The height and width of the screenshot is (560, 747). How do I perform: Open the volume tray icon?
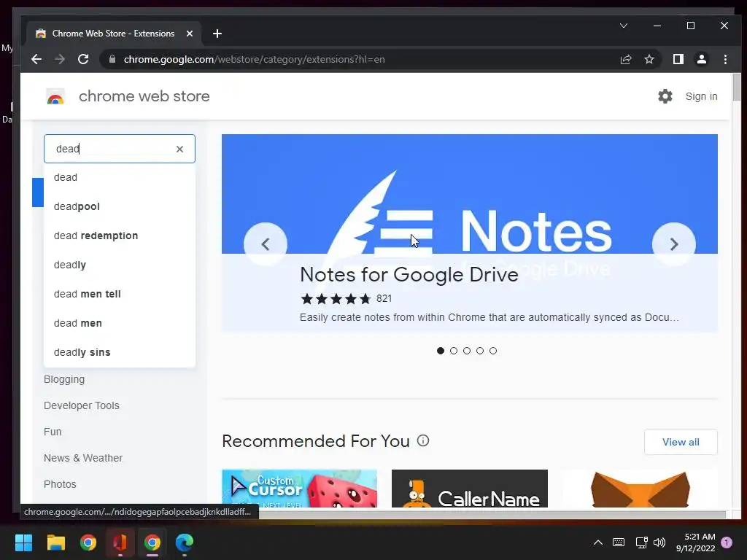tap(659, 542)
